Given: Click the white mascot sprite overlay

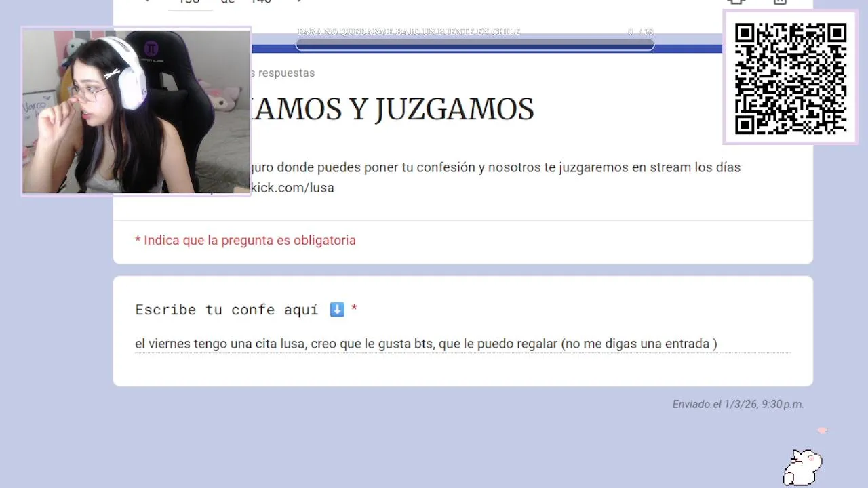Looking at the screenshot, I should click(803, 467).
